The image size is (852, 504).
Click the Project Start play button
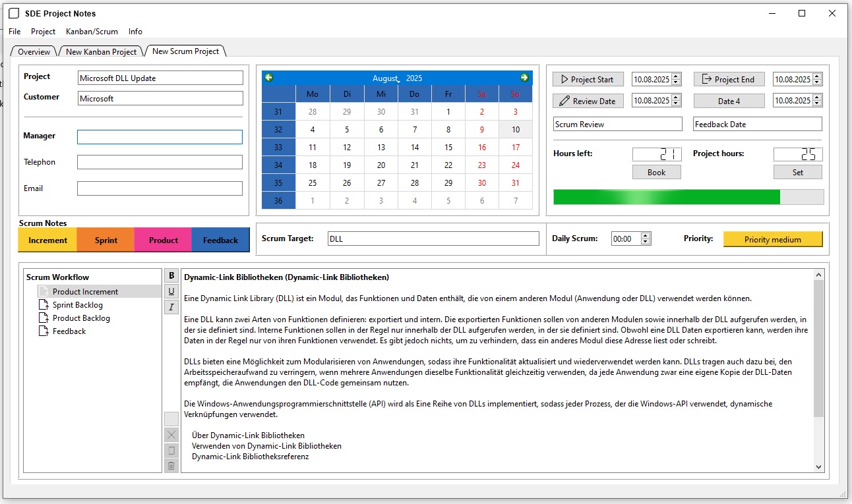[x=586, y=80]
